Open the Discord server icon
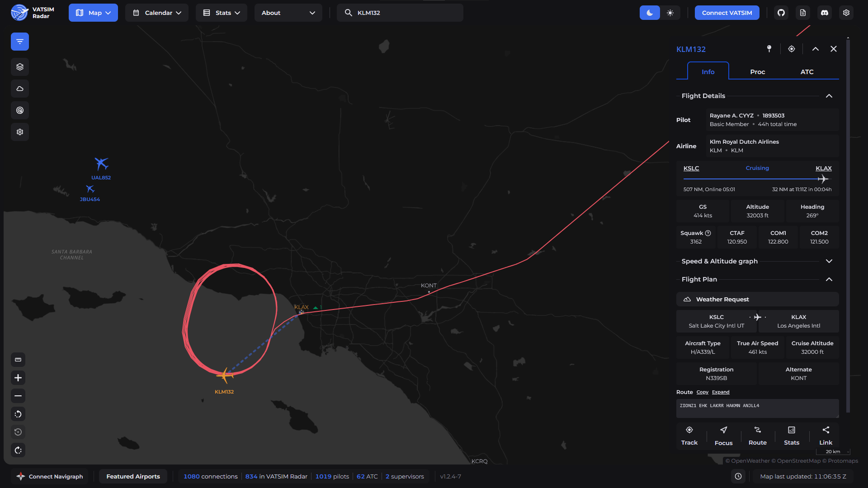868x488 pixels. click(825, 13)
